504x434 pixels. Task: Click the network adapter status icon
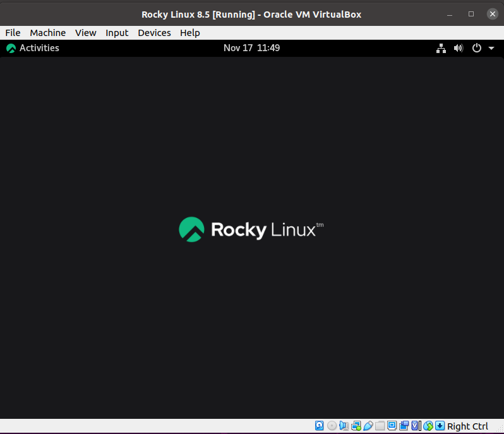[356, 426]
